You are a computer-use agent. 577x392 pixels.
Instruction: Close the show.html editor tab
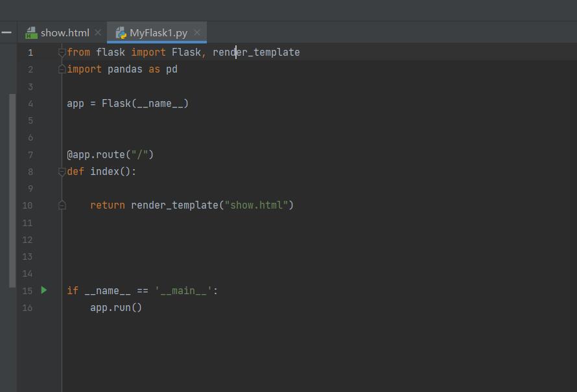click(98, 32)
